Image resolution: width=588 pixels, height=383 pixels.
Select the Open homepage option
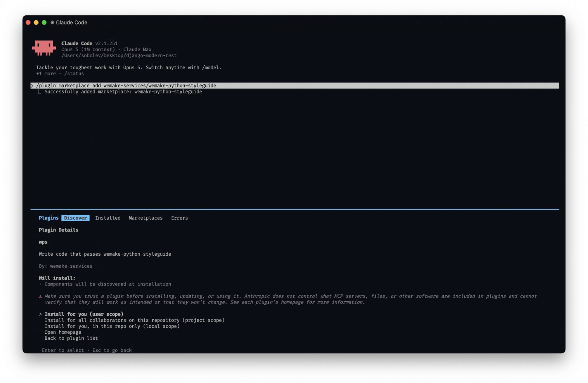(63, 332)
